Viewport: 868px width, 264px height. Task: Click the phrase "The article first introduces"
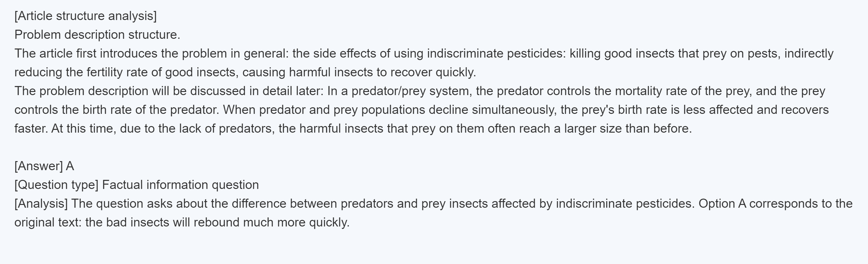click(86, 53)
